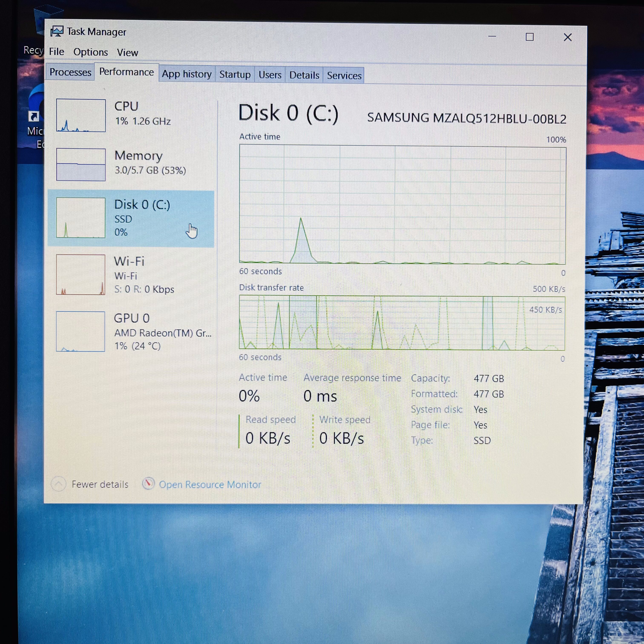Open Resource Monitor link
The image size is (644, 644).
[x=210, y=484]
